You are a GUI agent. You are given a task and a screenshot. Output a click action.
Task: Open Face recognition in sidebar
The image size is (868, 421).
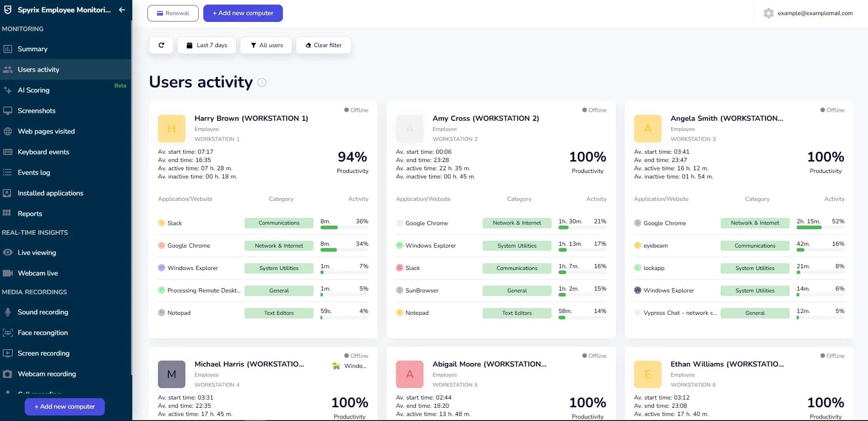pyautogui.click(x=43, y=333)
